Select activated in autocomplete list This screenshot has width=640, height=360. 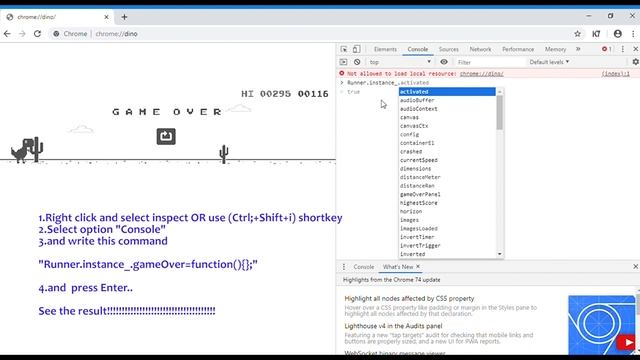click(447, 92)
